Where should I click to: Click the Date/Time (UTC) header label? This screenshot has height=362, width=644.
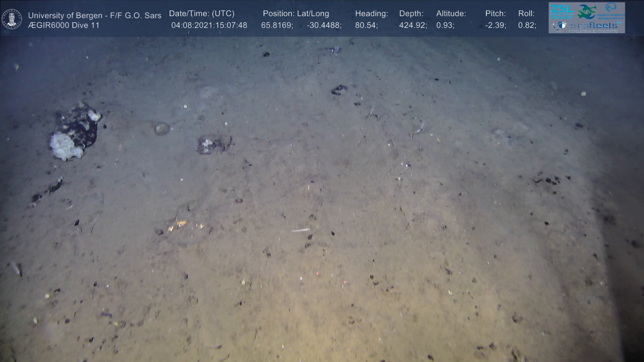tap(202, 14)
